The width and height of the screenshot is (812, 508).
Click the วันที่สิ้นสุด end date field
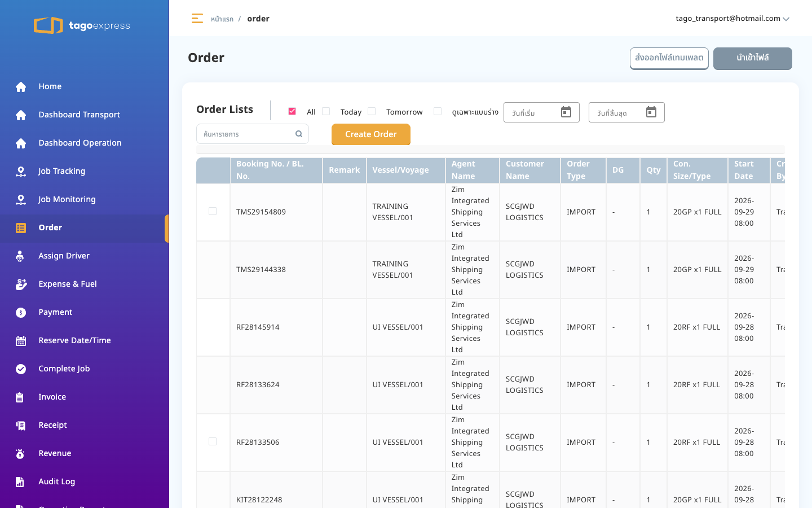626,112
